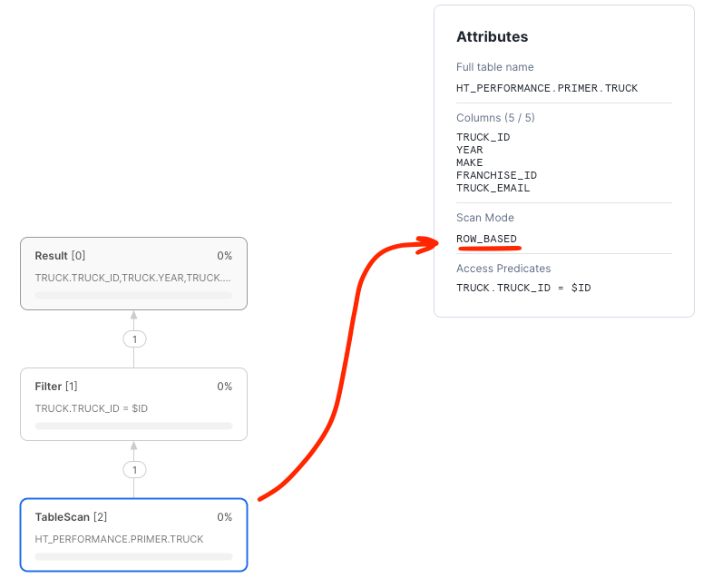Select TRUCK_EMAIL in the columns list
703x588 pixels.
click(493, 188)
